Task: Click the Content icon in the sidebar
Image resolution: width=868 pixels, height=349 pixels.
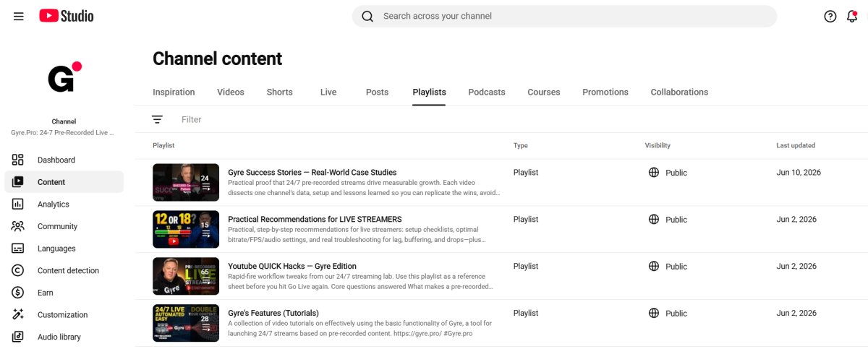Action: pos(18,182)
